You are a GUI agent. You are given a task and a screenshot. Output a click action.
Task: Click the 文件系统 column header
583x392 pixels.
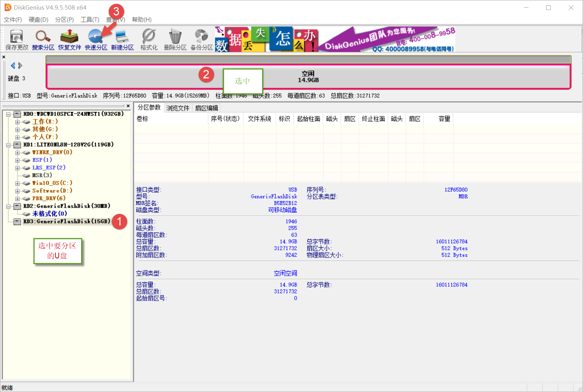[259, 119]
